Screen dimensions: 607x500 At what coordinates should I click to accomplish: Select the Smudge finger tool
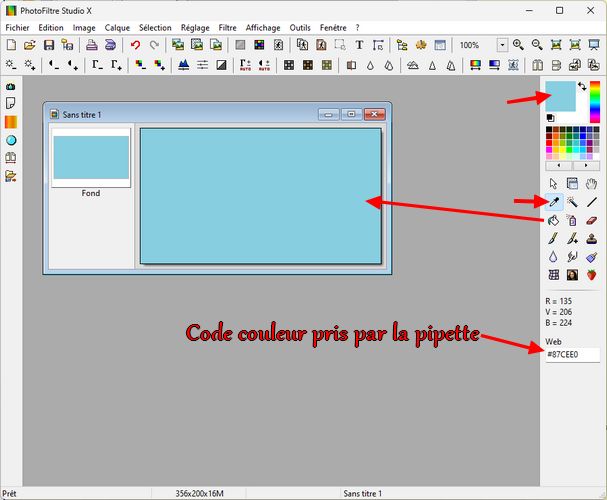[x=572, y=257]
